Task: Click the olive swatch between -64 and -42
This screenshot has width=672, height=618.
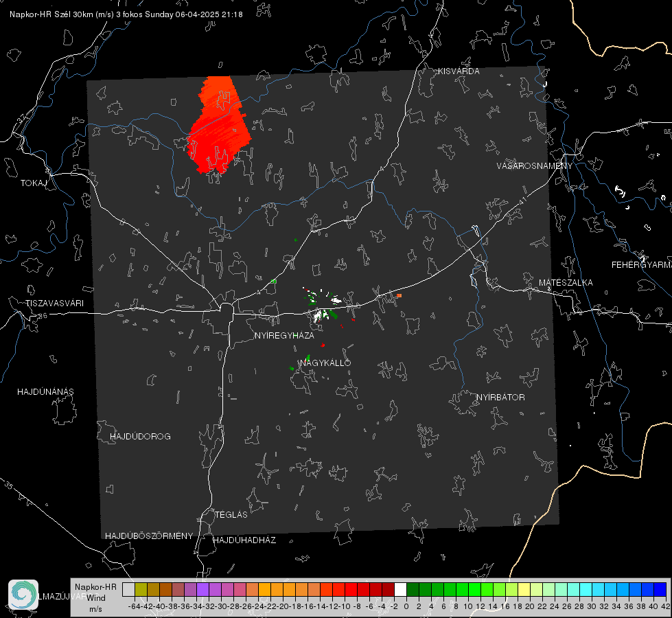Action: 141,589
